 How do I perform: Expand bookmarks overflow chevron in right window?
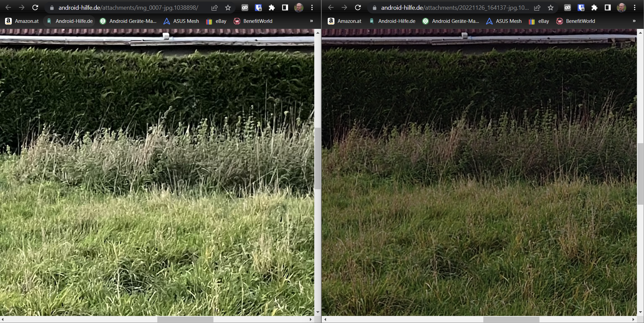[634, 21]
